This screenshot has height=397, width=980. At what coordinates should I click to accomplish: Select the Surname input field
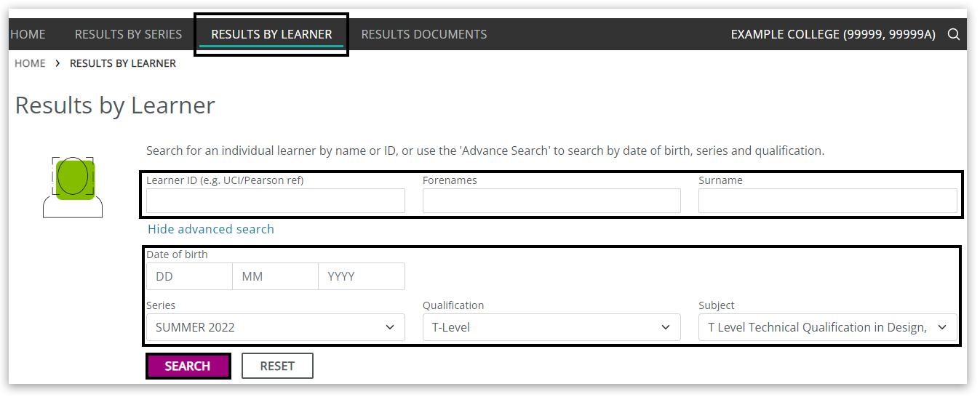pos(827,201)
